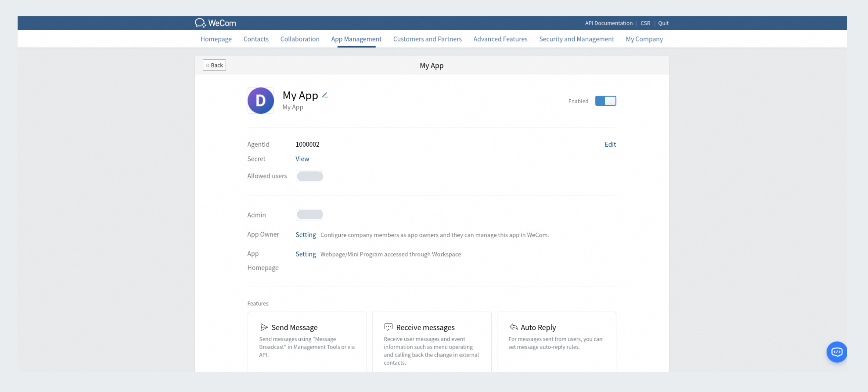Screen dimensions: 868x392
Task: Go to the Homepage tab
Action: point(216,39)
